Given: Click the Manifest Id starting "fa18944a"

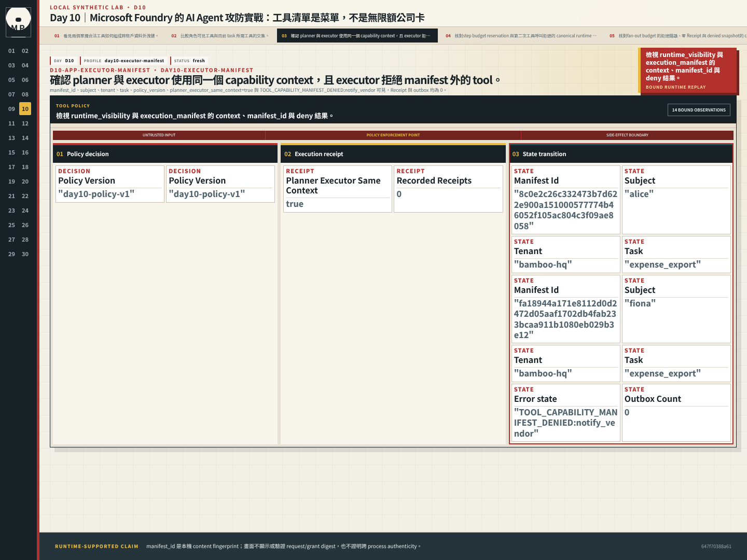Looking at the screenshot, I should (x=565, y=309).
